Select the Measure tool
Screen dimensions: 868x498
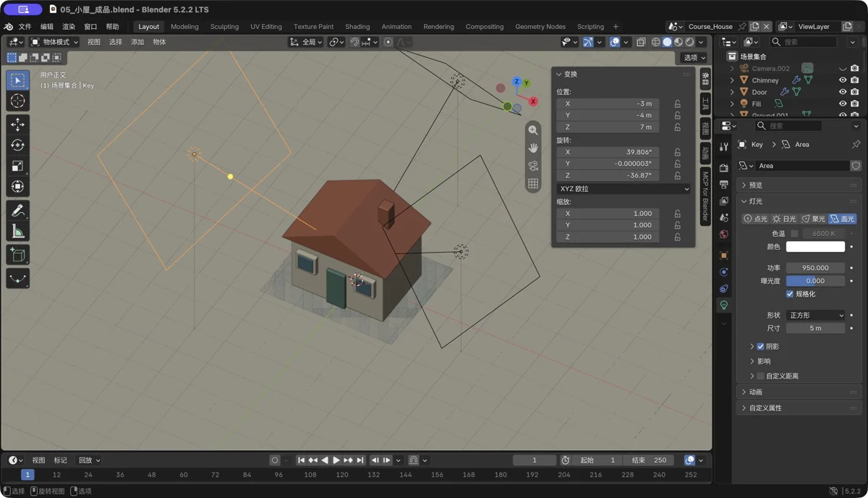click(17, 232)
